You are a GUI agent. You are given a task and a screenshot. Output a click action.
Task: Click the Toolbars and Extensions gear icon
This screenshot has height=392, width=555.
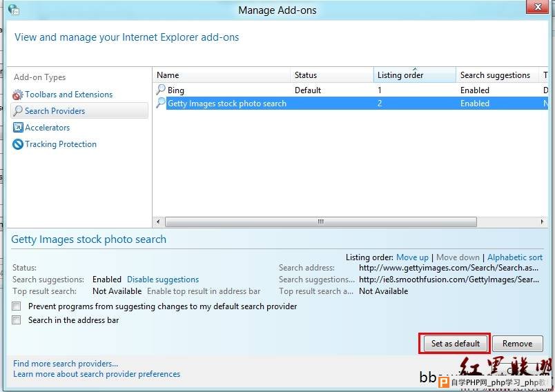pos(18,95)
